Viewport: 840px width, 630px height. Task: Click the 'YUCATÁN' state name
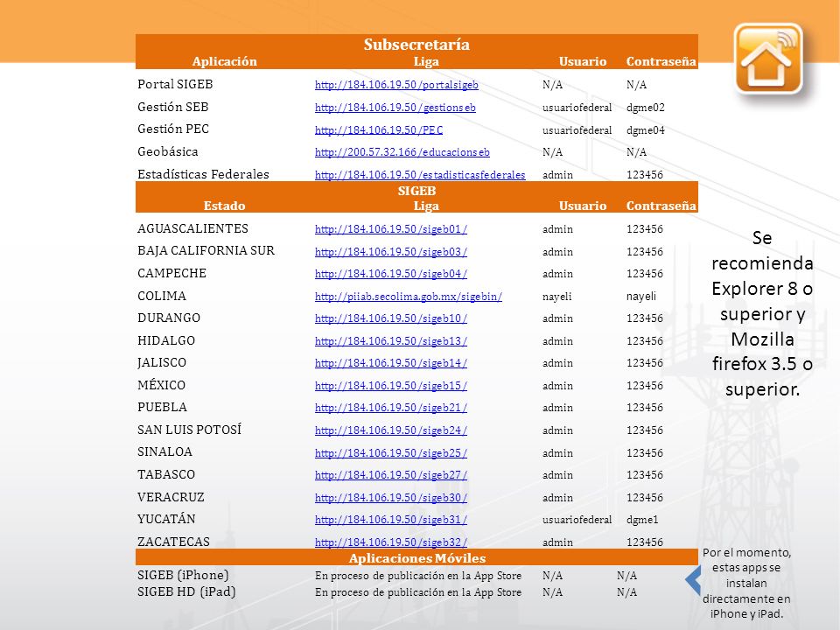[166, 519]
